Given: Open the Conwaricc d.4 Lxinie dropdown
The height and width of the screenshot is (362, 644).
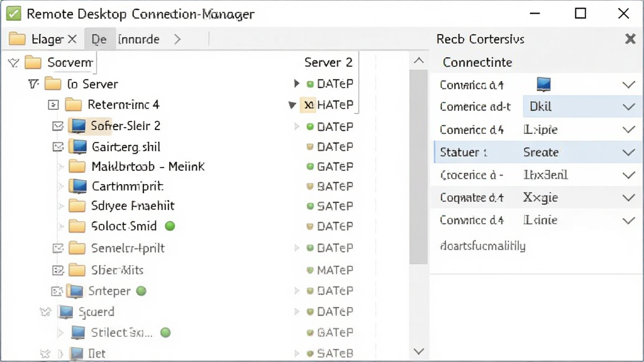Looking at the screenshot, I should point(628,221).
